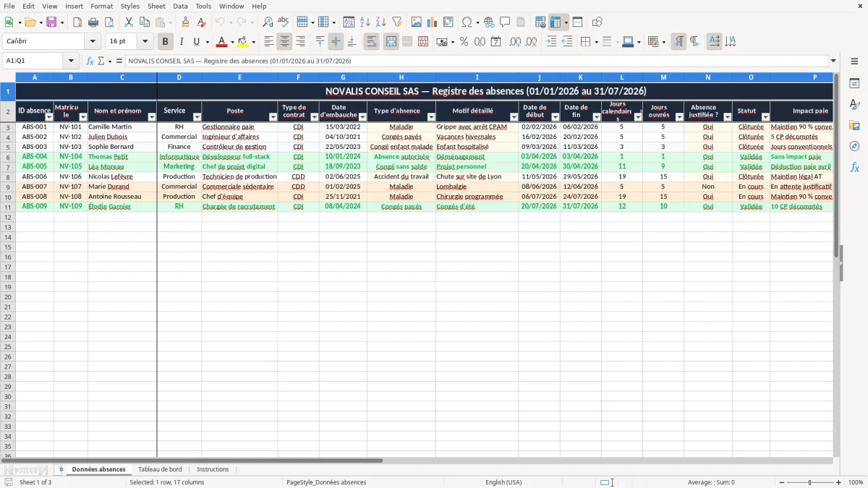Select the Clone Formatting paintbrush
Viewport: 868px width, 488px height.
click(185, 22)
